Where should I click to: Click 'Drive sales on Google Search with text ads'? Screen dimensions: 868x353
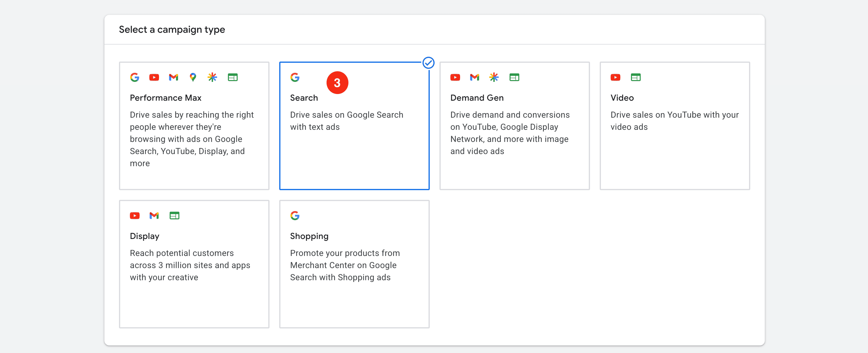[x=346, y=121]
